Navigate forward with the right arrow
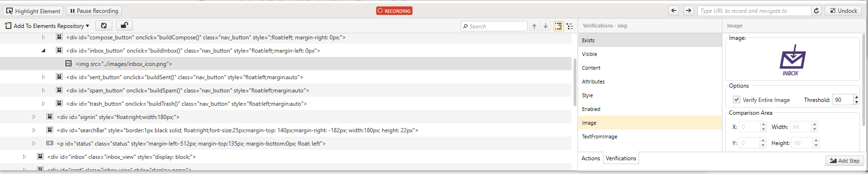868x174 pixels. [688, 11]
